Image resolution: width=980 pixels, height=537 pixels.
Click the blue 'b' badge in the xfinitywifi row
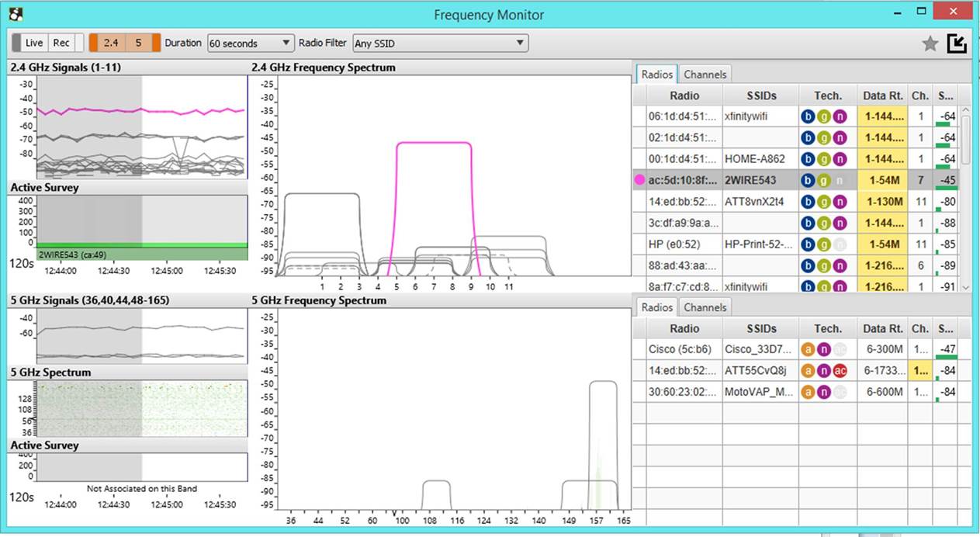pos(808,115)
